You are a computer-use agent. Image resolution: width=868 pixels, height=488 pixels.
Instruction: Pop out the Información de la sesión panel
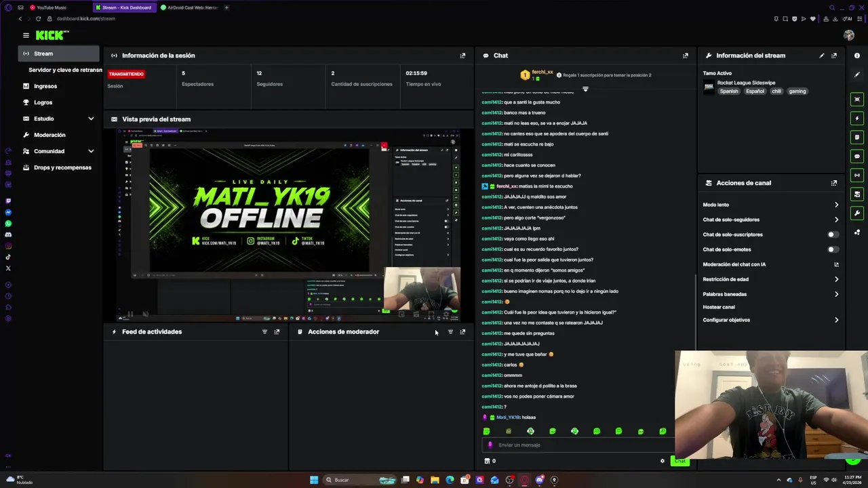point(462,56)
